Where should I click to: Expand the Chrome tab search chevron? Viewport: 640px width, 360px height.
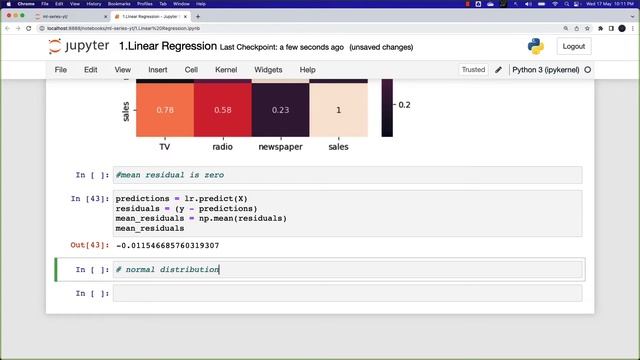point(632,16)
